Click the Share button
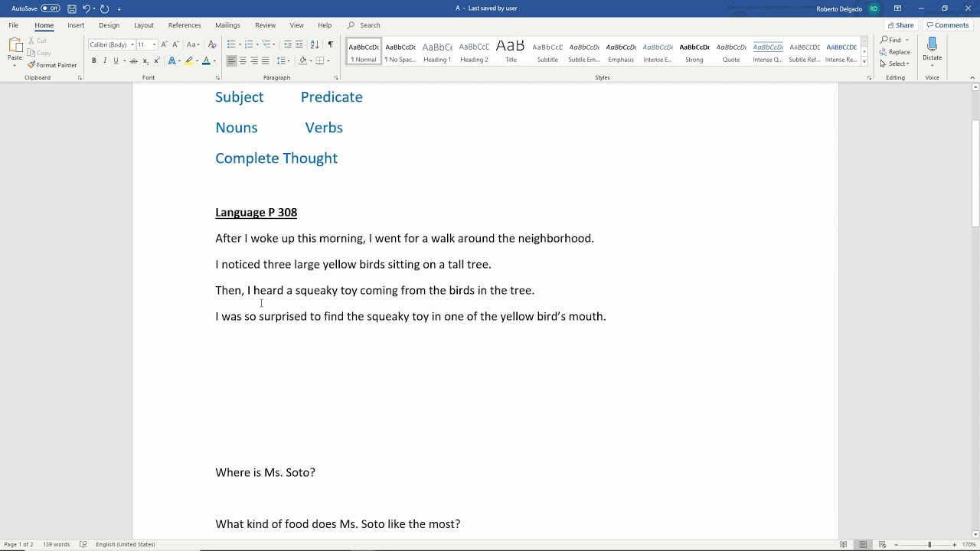Image resolution: width=980 pixels, height=551 pixels. (901, 25)
